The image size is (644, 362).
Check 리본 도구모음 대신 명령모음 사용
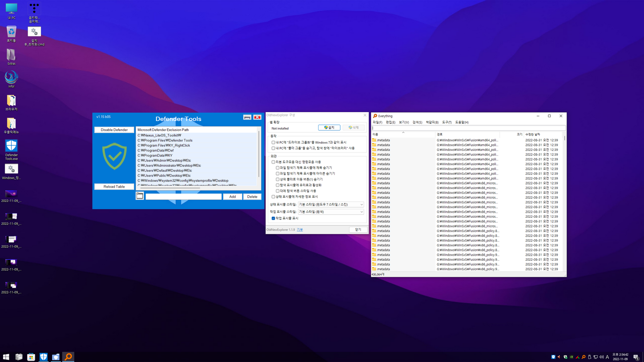click(x=273, y=162)
